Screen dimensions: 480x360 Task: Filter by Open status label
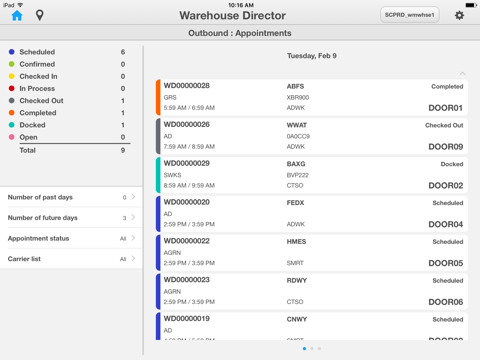click(28, 137)
